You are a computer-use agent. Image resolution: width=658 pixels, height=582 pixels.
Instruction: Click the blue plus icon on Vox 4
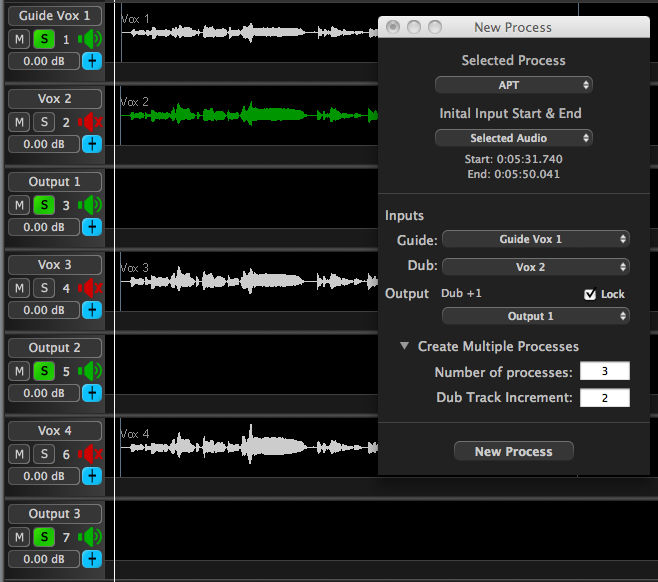[92, 476]
